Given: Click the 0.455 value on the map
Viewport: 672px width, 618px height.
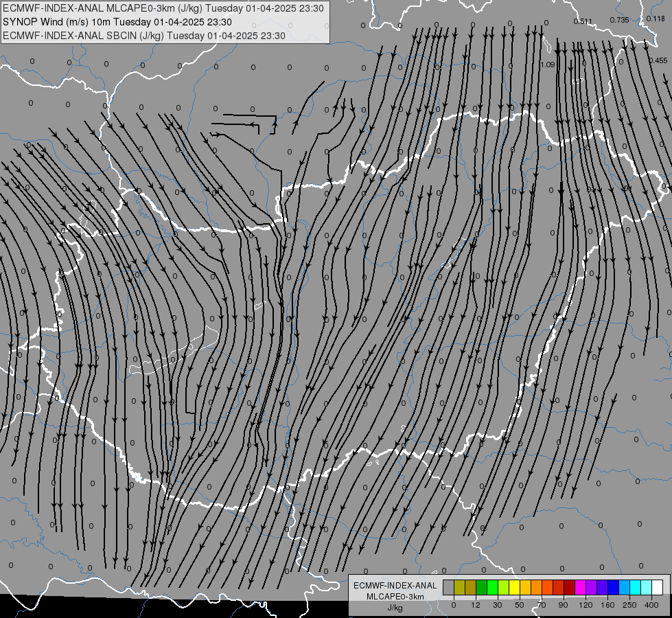Looking at the screenshot, I should [x=658, y=60].
